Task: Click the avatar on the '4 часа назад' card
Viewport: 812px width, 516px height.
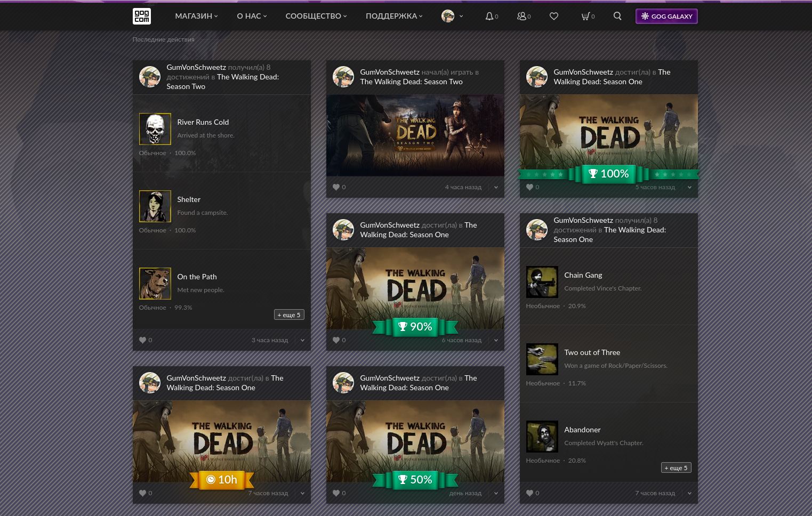Action: (x=343, y=77)
